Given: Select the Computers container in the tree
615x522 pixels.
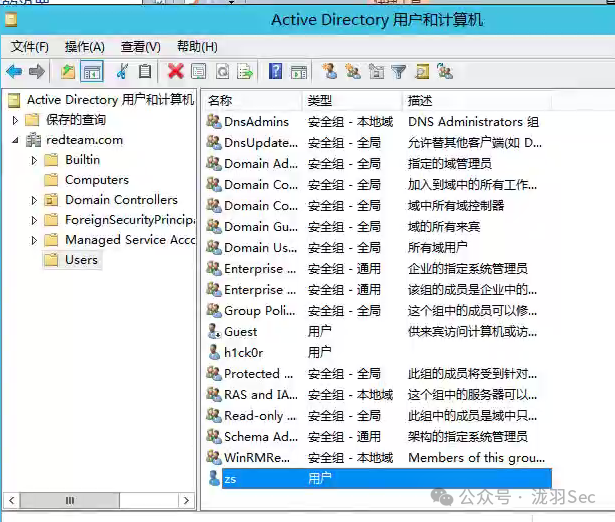Looking at the screenshot, I should point(97,180).
